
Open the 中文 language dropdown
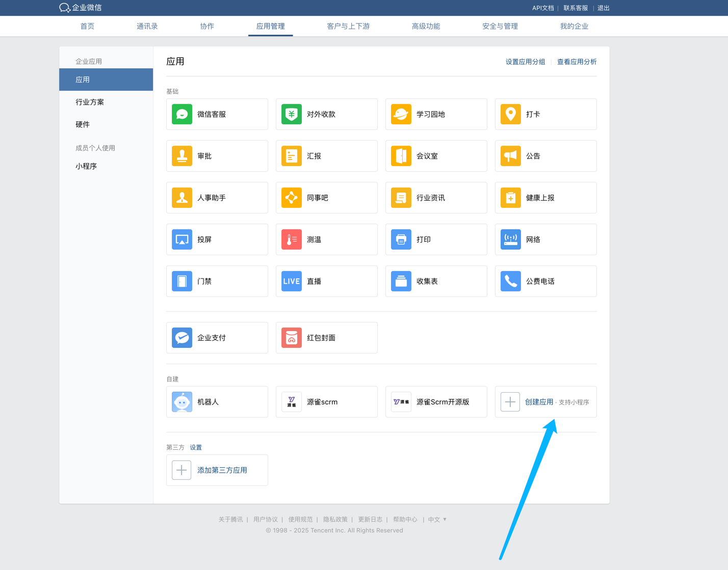[x=437, y=520]
